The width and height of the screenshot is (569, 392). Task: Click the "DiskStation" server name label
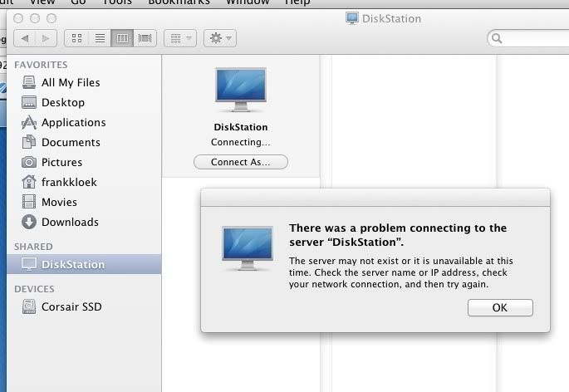pos(241,127)
